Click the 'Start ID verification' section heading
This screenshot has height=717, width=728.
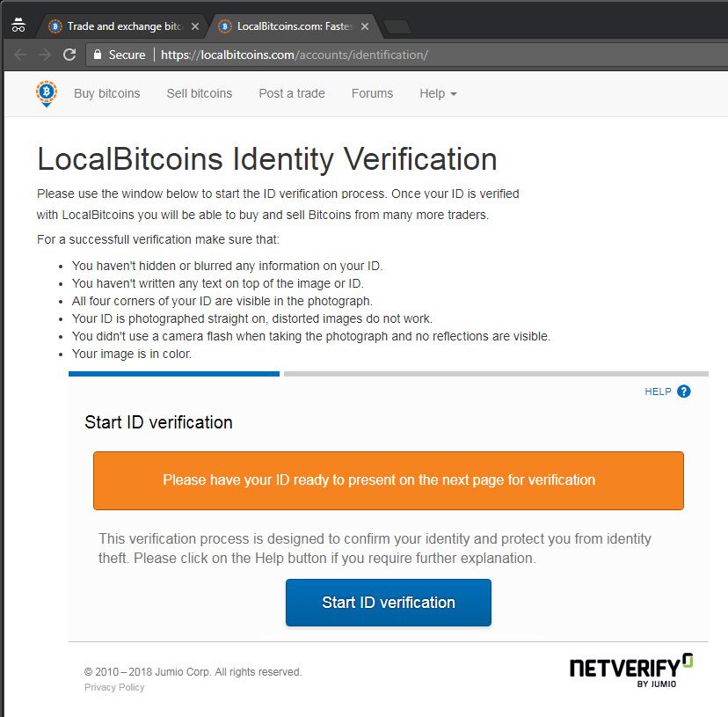(x=158, y=422)
